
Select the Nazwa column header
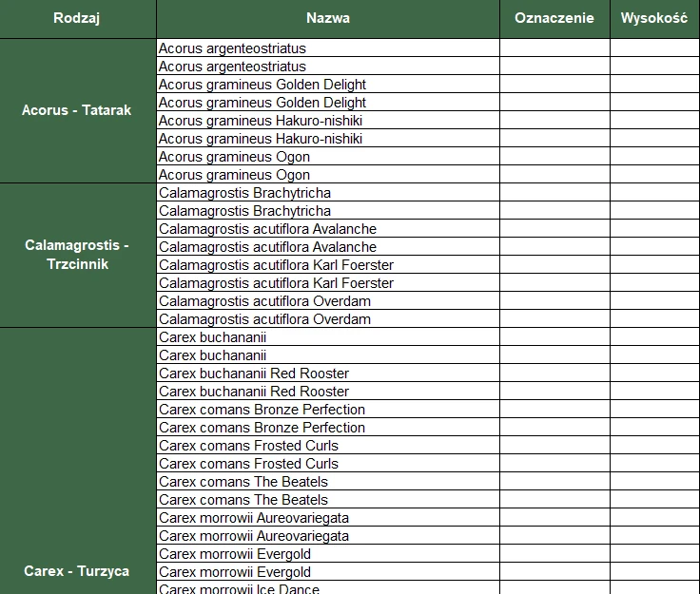(x=328, y=19)
